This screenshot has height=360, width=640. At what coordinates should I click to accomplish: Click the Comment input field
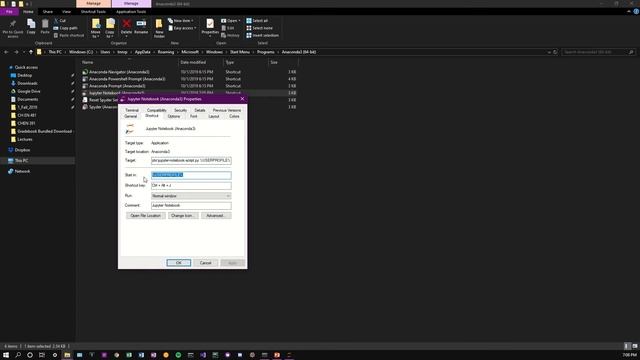coord(191,205)
